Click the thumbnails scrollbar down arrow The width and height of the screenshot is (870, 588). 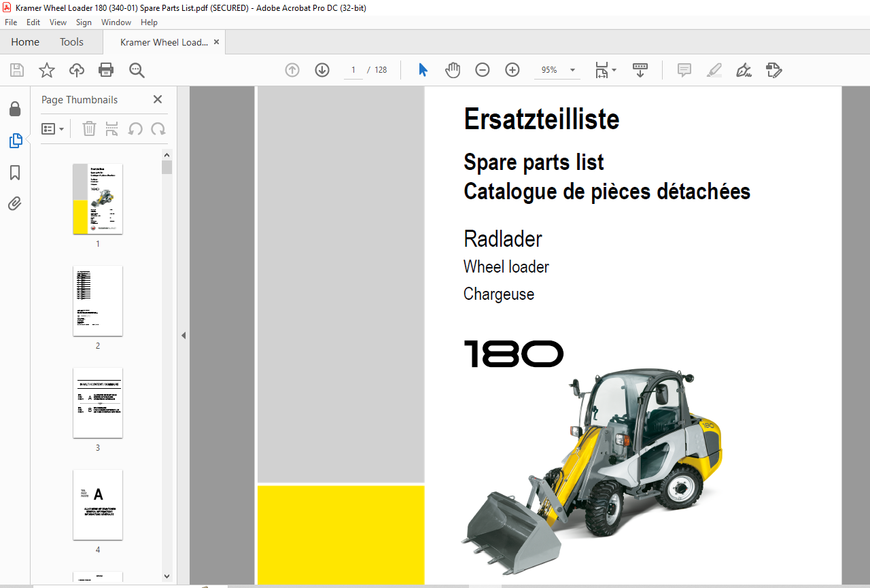pos(167,576)
